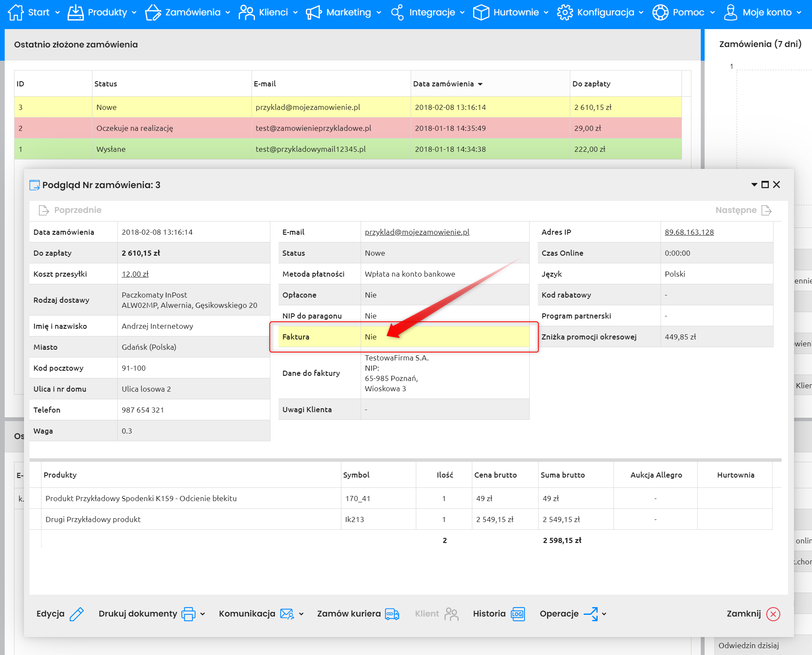This screenshot has height=655, width=812.
Task: Expand the Zamówienia menu chevron
Action: point(228,13)
